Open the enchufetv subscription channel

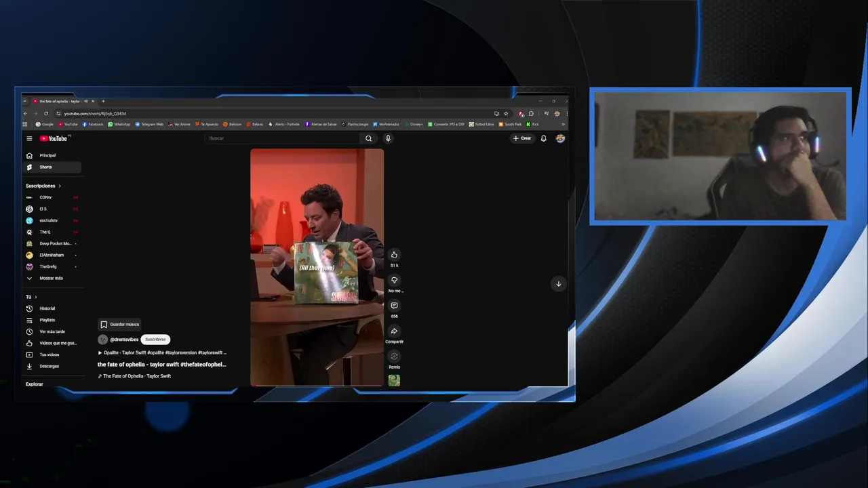tap(52, 220)
